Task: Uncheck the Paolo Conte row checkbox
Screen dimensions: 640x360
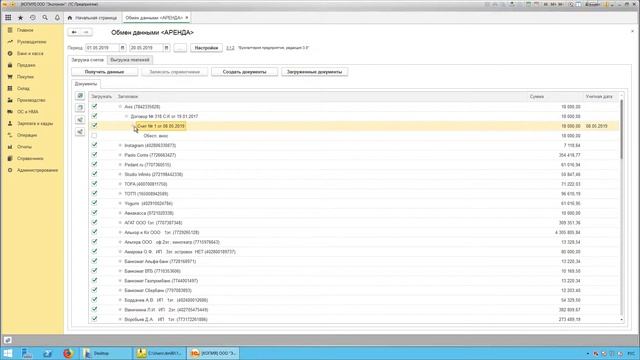Action: 94,155
